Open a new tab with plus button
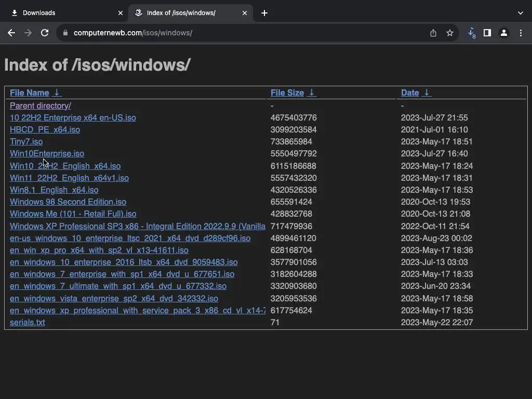 point(264,13)
